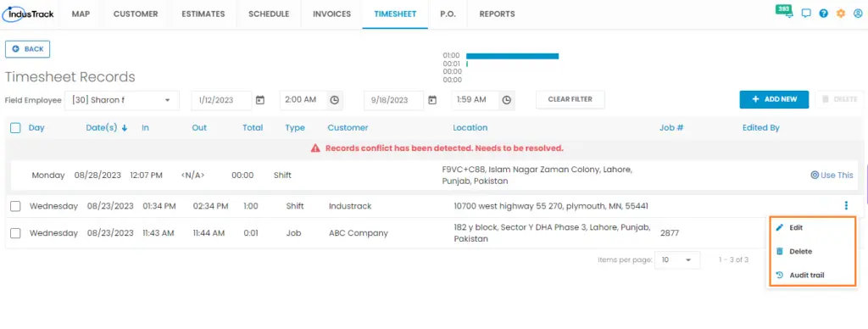868x329 pixels.
Task: Open the Reports tab
Action: [x=497, y=14]
